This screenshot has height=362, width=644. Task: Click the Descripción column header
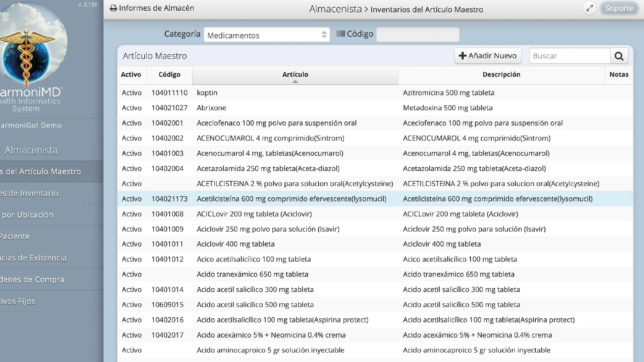pos(501,74)
